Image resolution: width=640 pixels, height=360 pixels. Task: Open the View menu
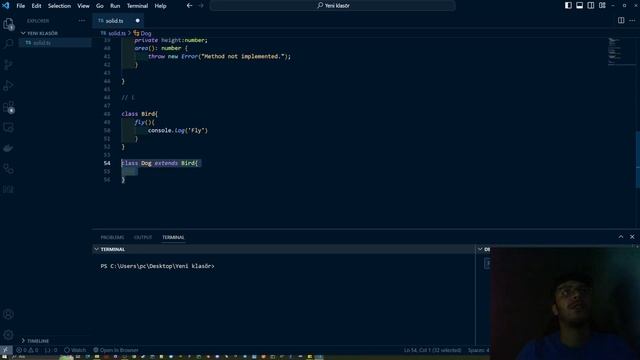pyautogui.click(x=83, y=6)
